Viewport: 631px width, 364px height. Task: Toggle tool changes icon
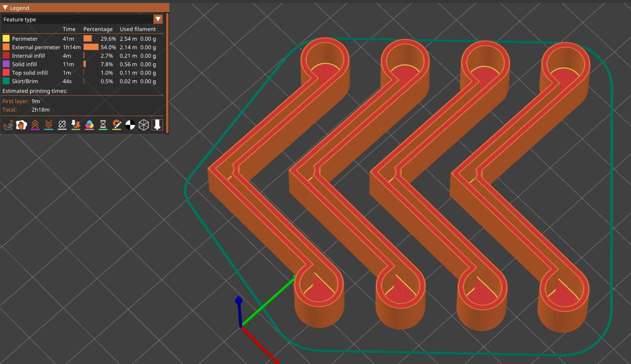(76, 125)
